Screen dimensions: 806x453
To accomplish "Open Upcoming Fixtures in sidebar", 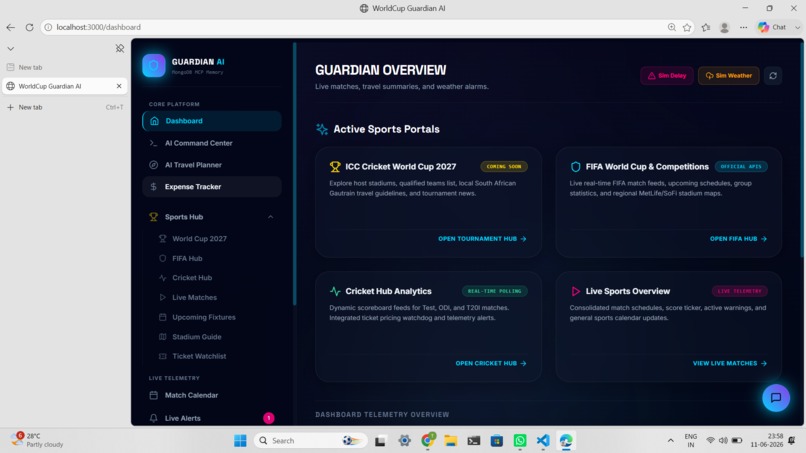I will coord(204,317).
